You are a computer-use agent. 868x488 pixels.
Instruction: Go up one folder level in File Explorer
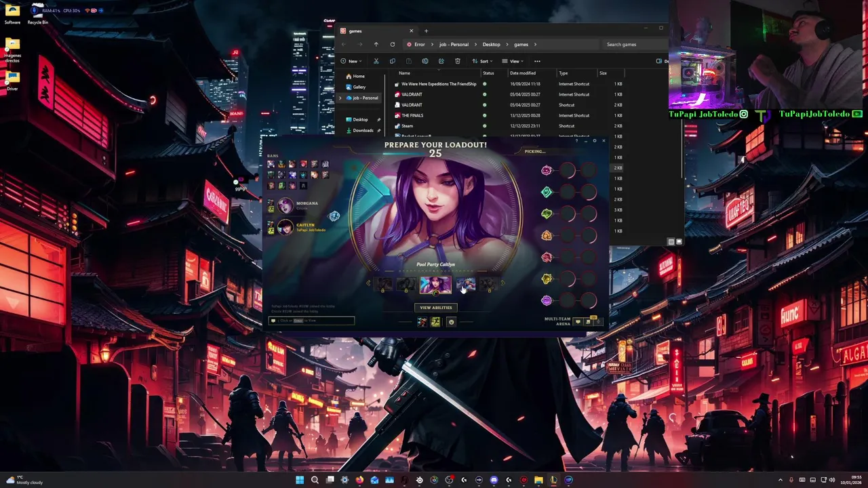376,45
